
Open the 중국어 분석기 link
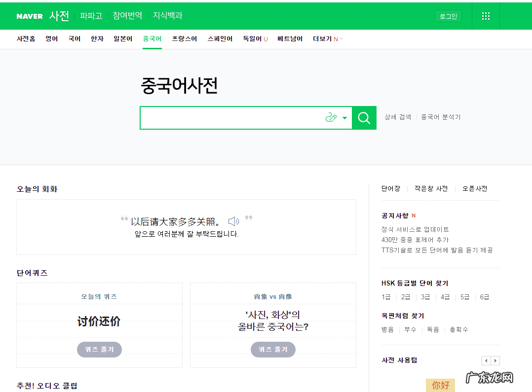pos(440,117)
